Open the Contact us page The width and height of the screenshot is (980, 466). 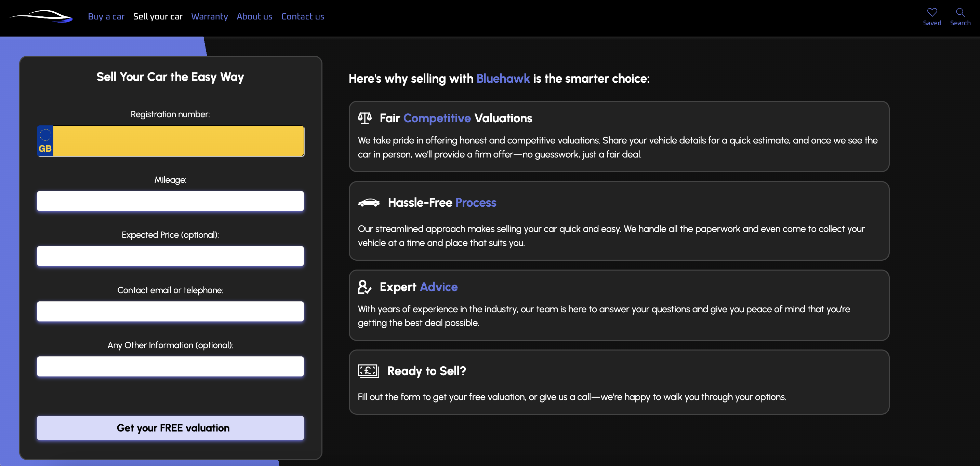pos(302,17)
